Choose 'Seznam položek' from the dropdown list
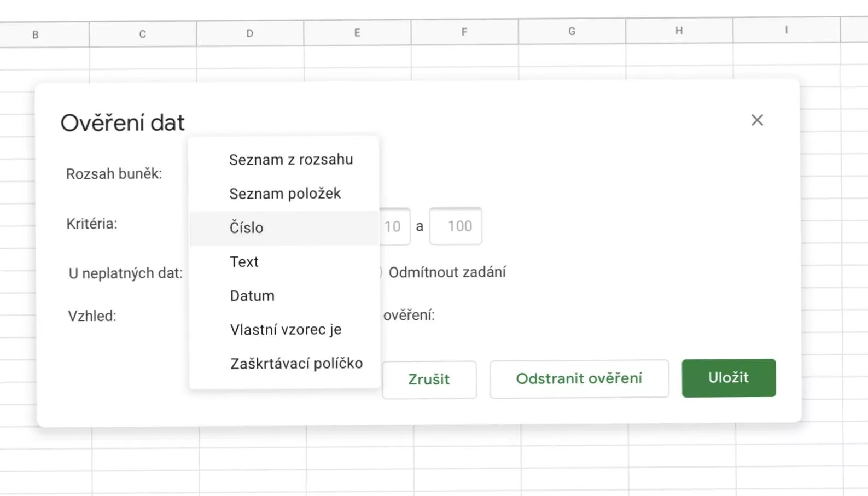 tap(284, 194)
